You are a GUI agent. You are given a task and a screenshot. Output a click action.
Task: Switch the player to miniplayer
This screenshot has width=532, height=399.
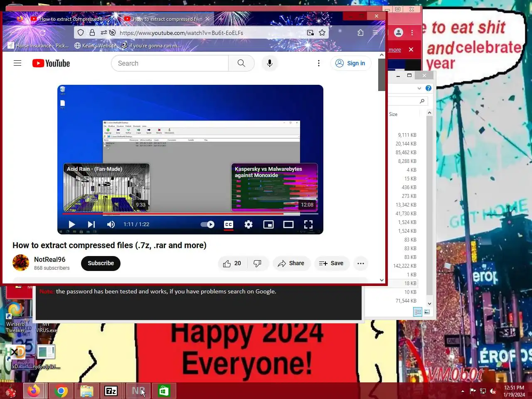pos(268,224)
